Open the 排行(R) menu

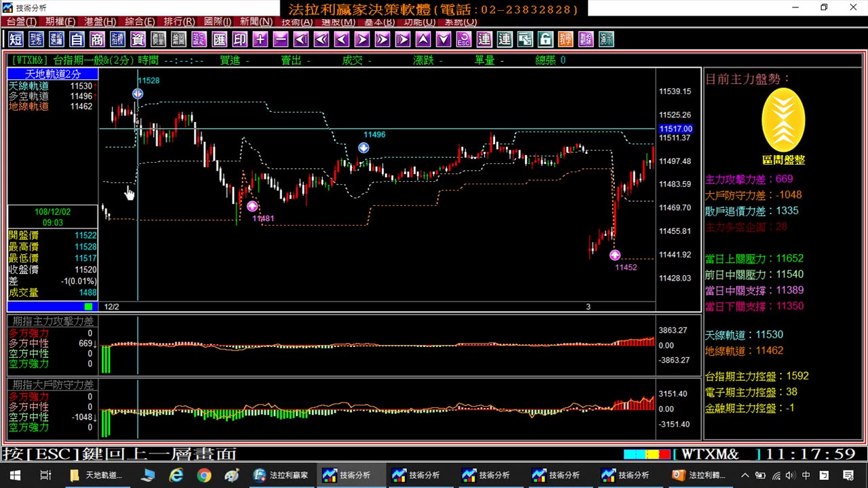point(178,22)
